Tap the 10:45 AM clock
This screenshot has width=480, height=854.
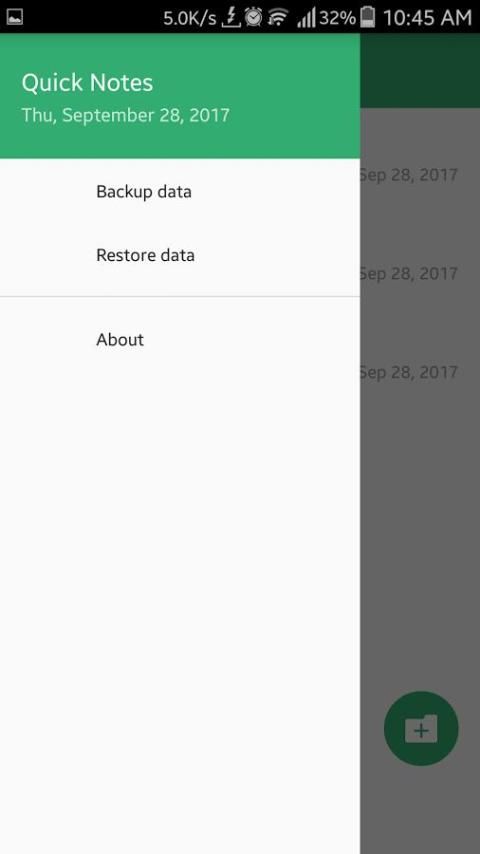point(427,18)
